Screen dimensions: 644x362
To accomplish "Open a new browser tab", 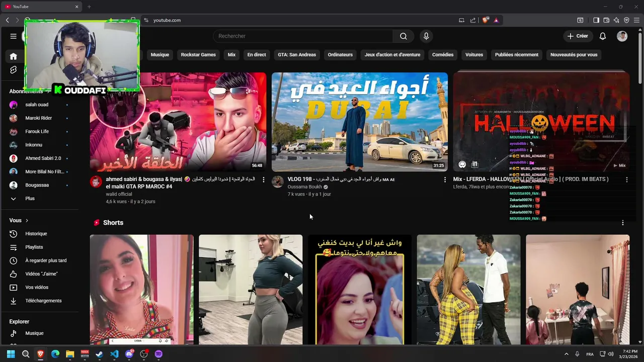I will [89, 7].
